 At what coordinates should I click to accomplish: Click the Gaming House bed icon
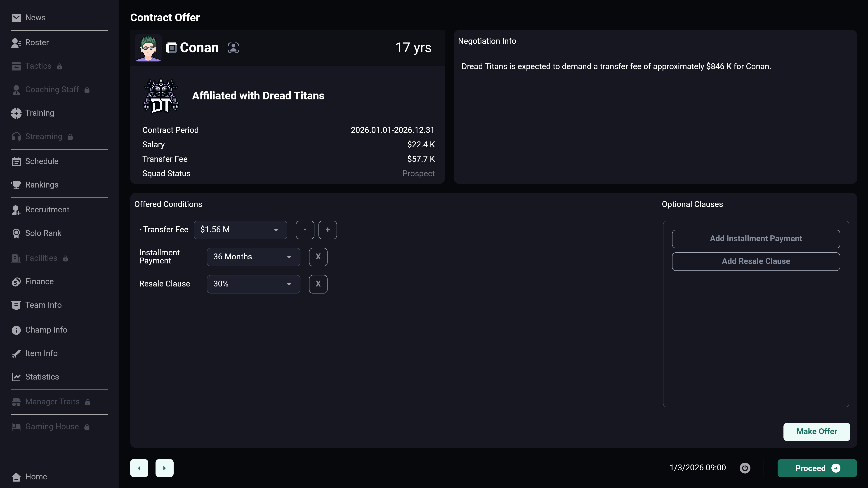[x=16, y=427]
